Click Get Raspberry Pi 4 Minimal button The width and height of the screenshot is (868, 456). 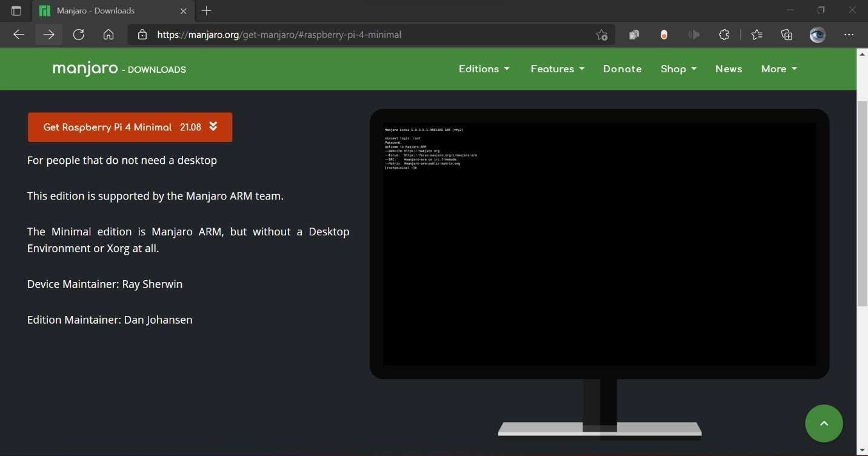pos(129,127)
